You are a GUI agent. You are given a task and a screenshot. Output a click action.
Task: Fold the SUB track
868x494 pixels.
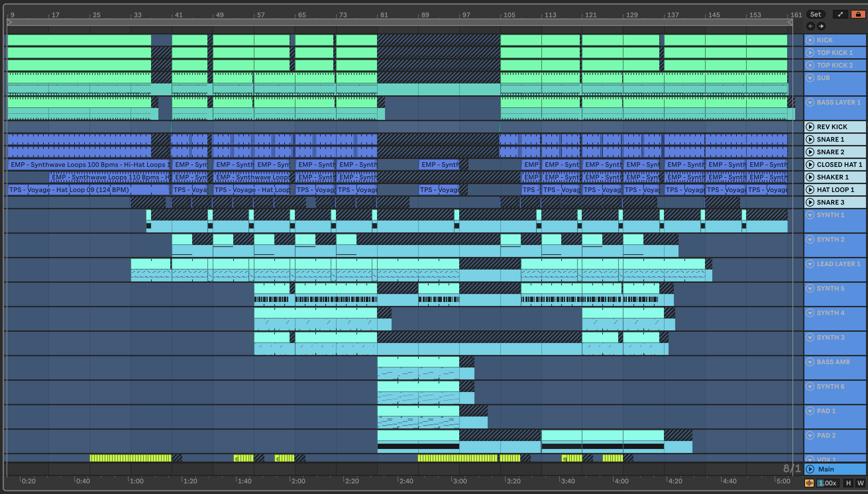point(810,78)
